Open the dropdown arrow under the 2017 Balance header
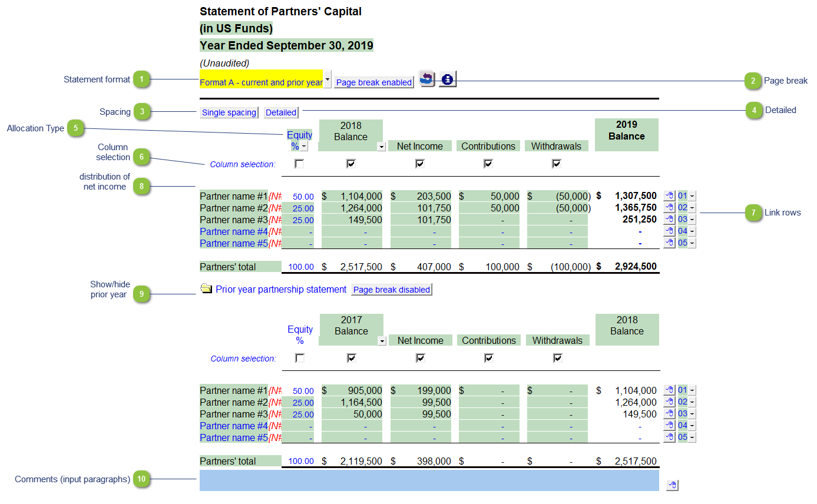Screen dimensions: 817x504 point(382,341)
